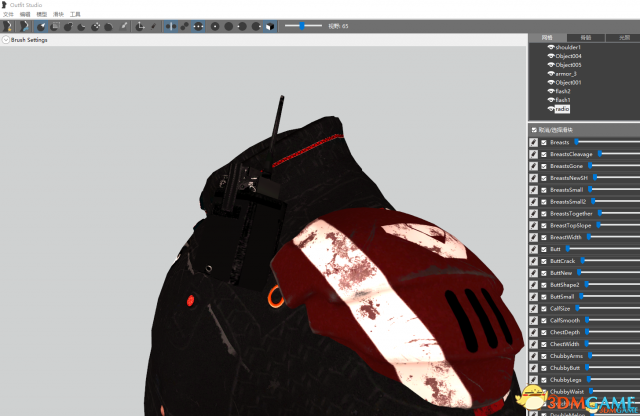Uncheck the ChestWidth slider checkbox

(x=544, y=344)
